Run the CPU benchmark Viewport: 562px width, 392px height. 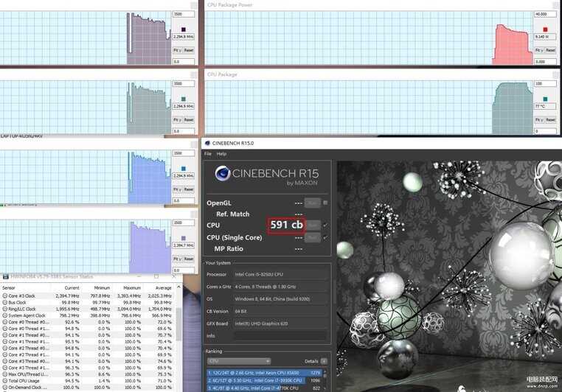click(313, 225)
